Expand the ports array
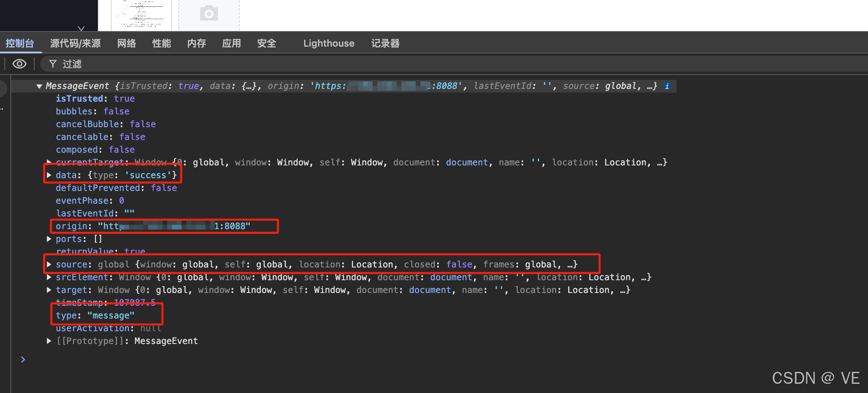Viewport: 868px width, 393px height. click(x=49, y=239)
